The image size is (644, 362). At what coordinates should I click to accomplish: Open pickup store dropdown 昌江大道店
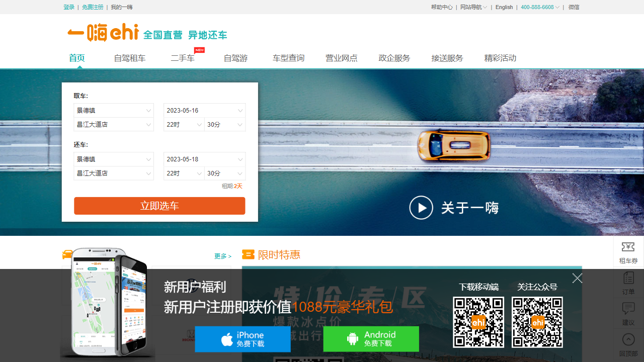coord(114,125)
